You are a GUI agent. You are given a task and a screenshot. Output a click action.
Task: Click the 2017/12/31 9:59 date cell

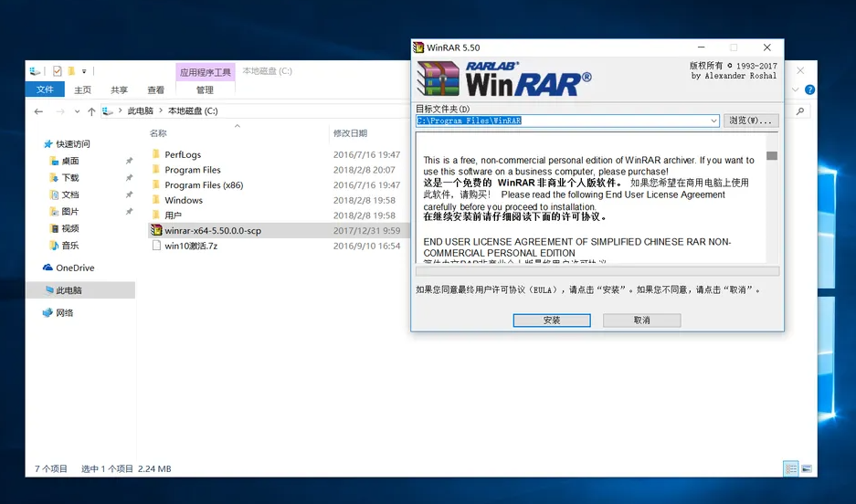tap(367, 231)
